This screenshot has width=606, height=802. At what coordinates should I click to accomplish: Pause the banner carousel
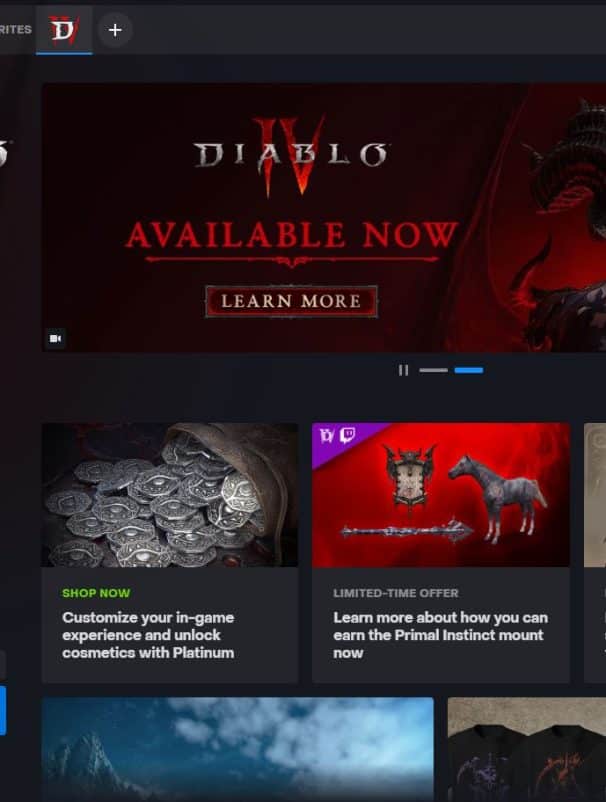(x=403, y=370)
